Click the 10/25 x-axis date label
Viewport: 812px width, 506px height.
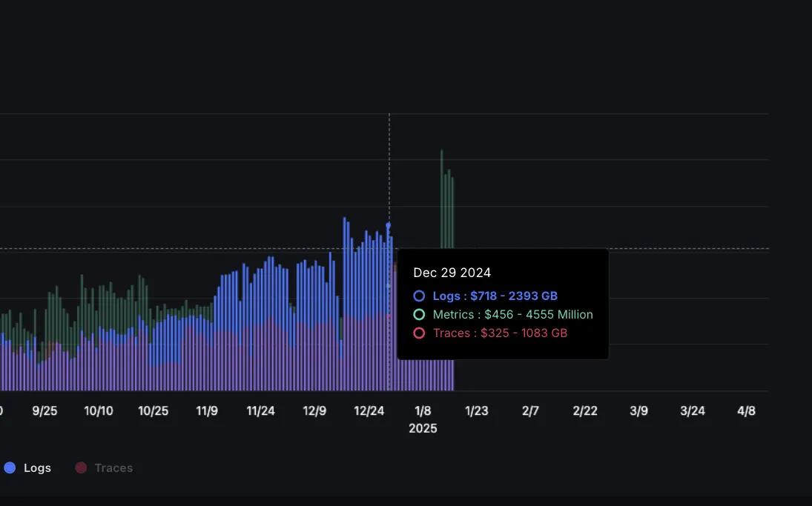[x=154, y=411]
